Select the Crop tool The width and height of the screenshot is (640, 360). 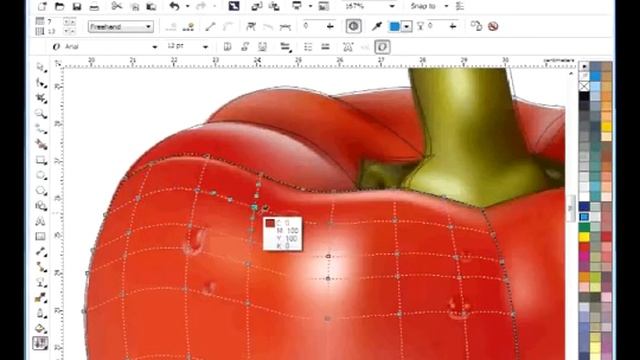[41, 98]
